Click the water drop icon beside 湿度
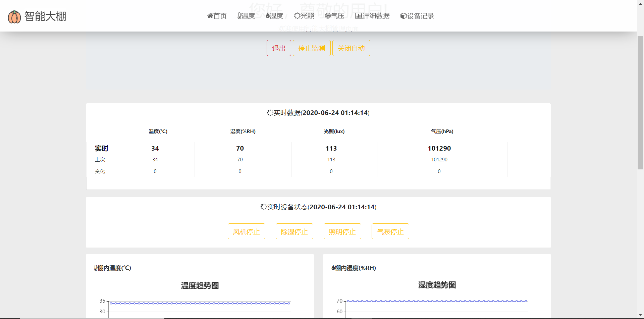Image resolution: width=644 pixels, height=319 pixels. pyautogui.click(x=268, y=16)
